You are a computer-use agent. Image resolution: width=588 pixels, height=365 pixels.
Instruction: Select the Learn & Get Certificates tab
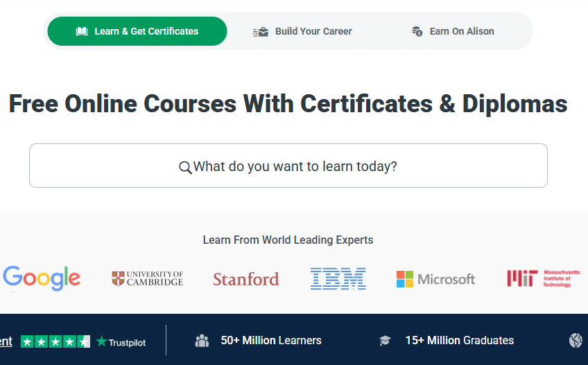click(137, 31)
